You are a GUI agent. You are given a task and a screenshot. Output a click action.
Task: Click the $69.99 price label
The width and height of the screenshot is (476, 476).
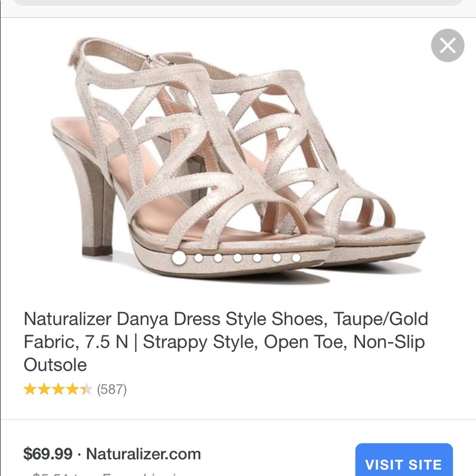47,454
